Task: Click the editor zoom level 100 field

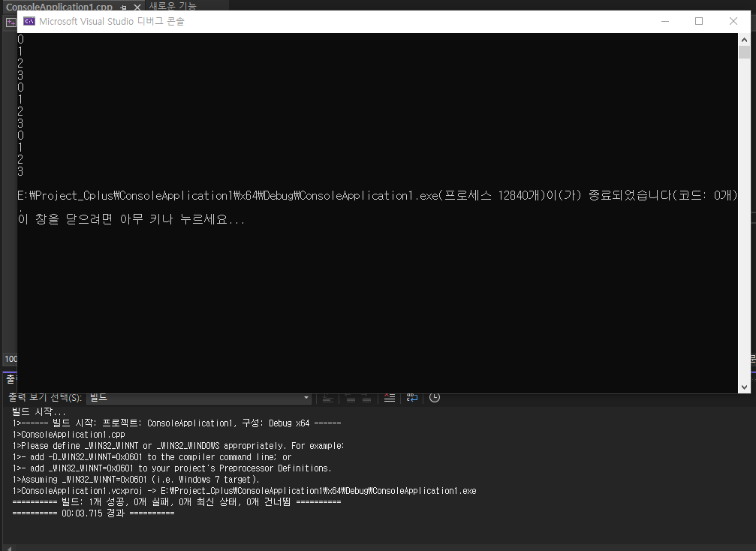Action: (11, 359)
